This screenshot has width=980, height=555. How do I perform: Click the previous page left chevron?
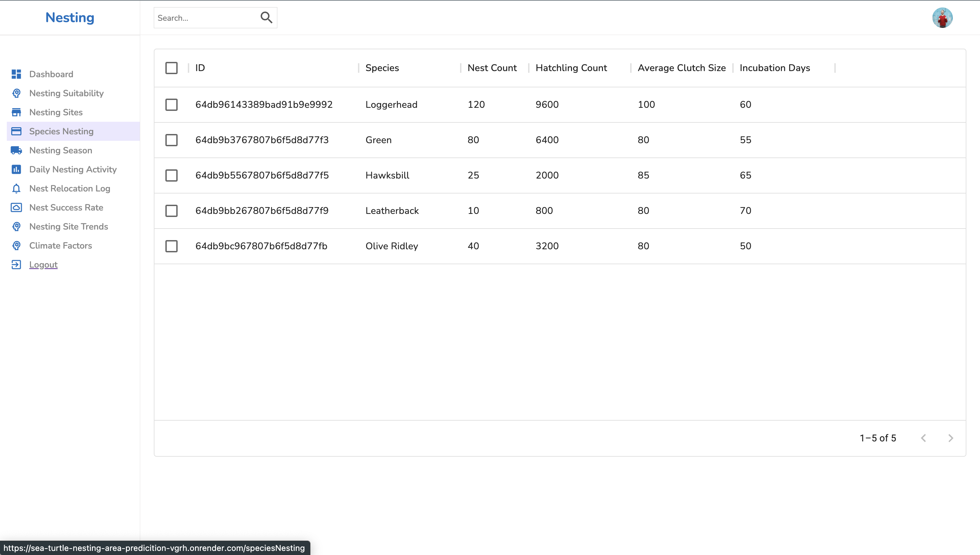point(924,438)
